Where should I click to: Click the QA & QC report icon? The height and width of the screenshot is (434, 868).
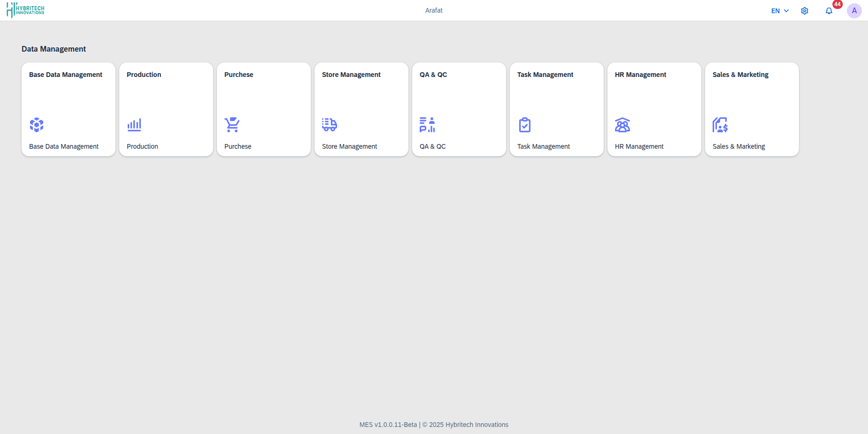point(427,125)
